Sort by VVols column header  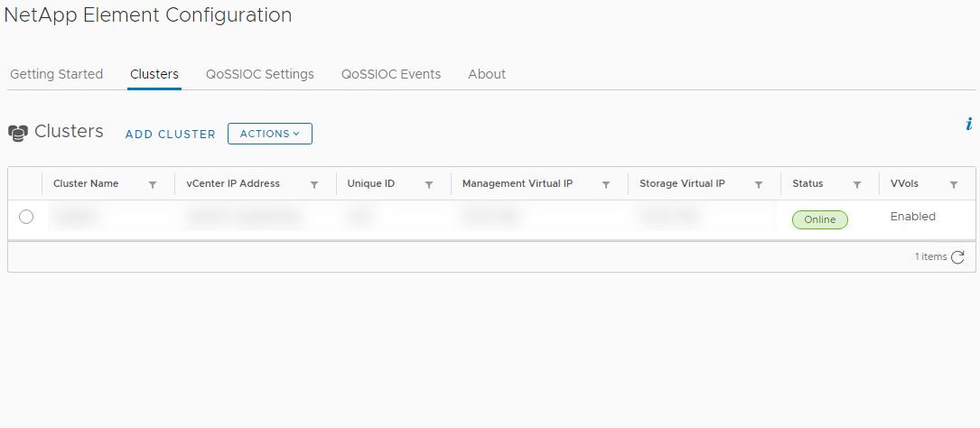904,183
